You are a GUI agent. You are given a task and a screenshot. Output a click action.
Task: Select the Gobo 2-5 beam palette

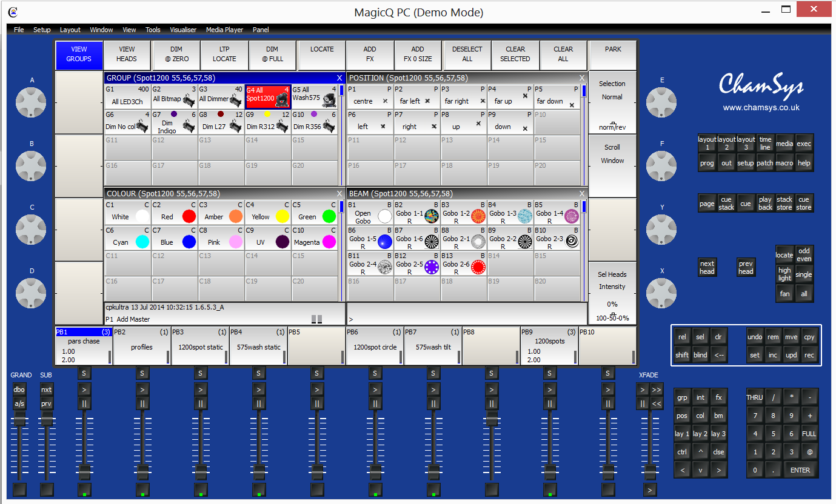(417, 264)
